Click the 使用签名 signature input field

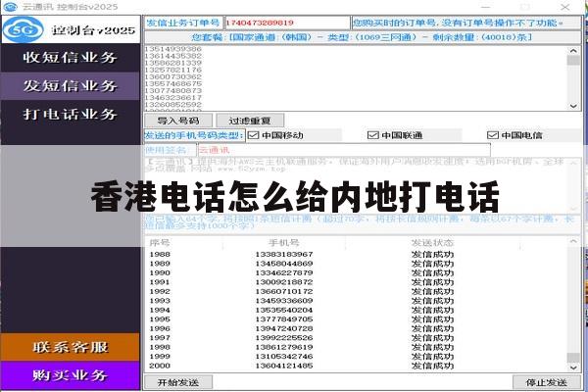tap(344, 150)
